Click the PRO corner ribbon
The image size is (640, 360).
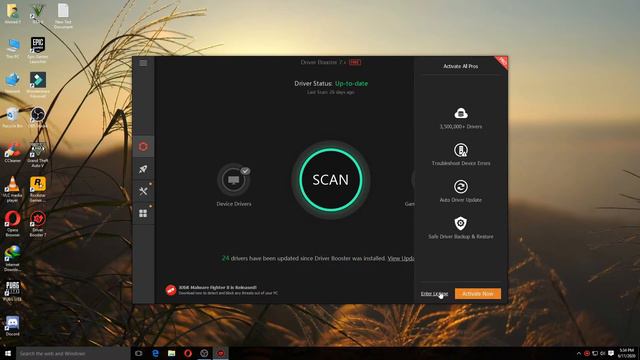point(502,62)
